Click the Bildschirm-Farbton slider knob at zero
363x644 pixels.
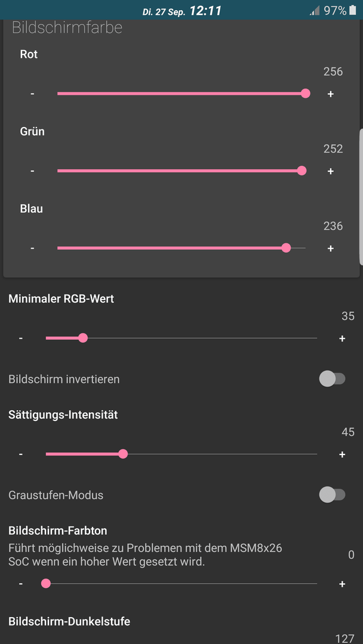pos(46,583)
